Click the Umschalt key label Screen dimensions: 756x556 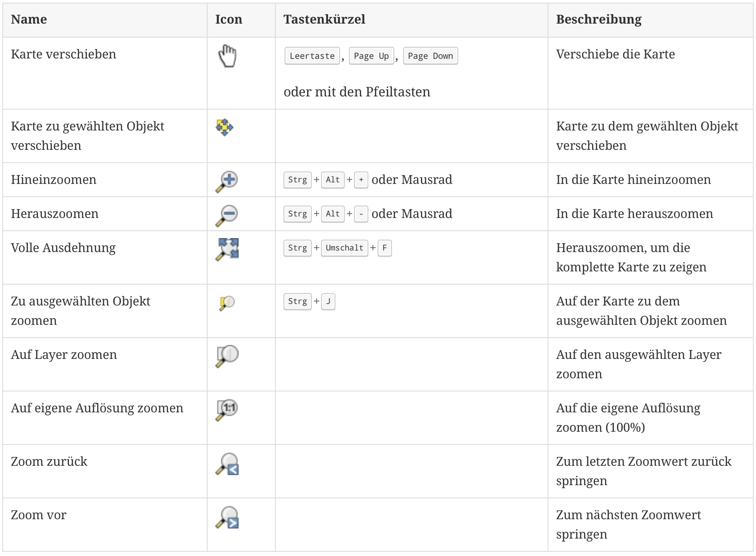click(x=344, y=248)
